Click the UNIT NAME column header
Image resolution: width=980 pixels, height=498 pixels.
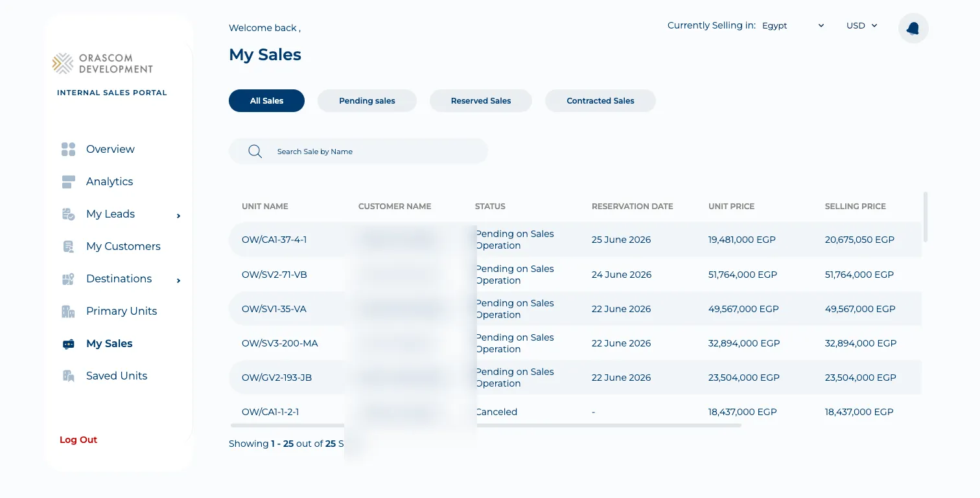pyautogui.click(x=265, y=207)
